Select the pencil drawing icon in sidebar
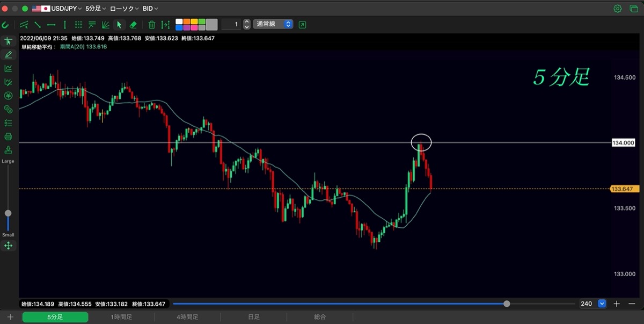644x324 pixels. point(8,55)
